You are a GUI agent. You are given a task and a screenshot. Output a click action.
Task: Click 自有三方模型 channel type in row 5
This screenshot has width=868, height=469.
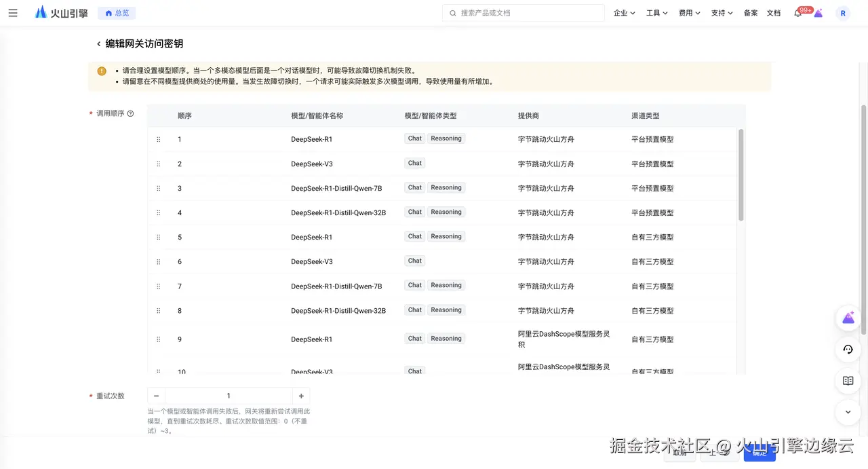tap(652, 237)
